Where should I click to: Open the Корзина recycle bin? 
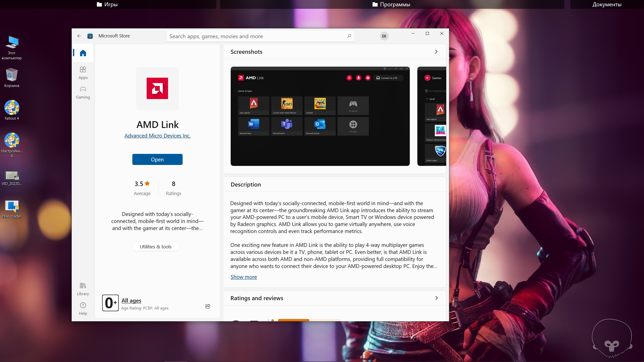12,78
